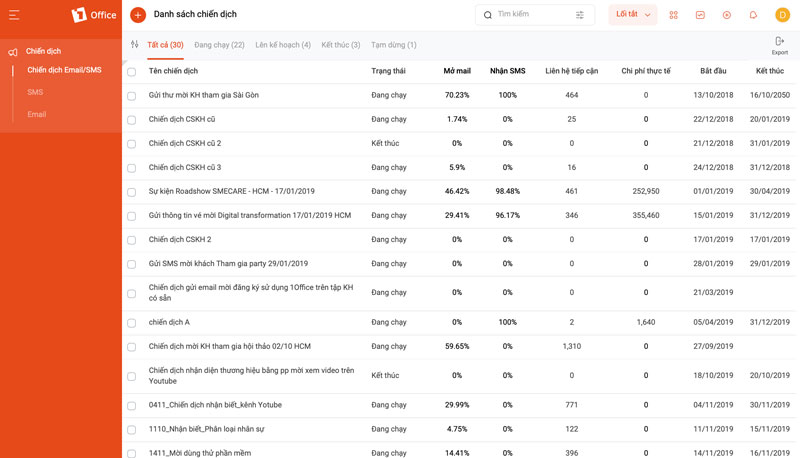Click end date 16/10/2050
The image size is (800, 458).
[770, 95]
